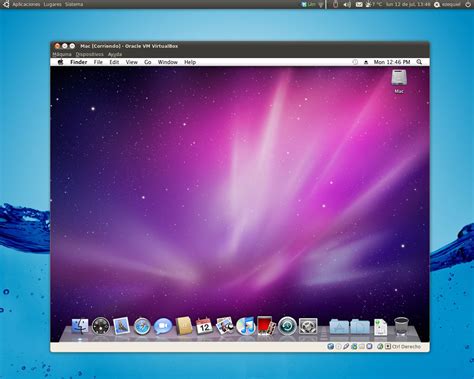Open the Edit menu in Mac menu bar
Image resolution: width=474 pixels, height=379 pixels.
(114, 62)
